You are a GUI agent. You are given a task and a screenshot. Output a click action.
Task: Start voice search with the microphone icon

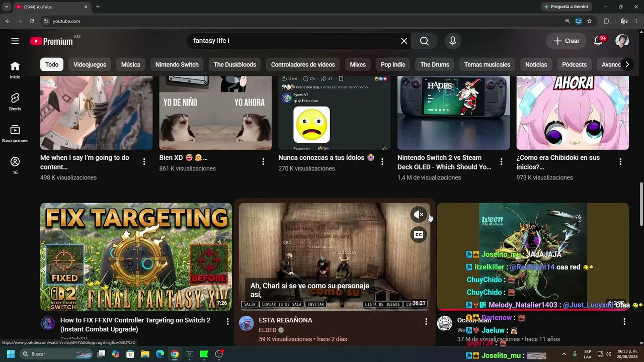point(453,41)
